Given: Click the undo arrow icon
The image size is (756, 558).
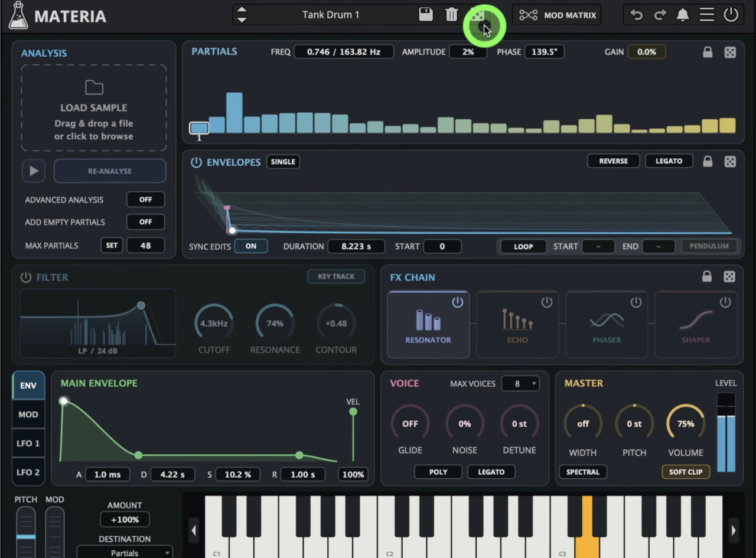Looking at the screenshot, I should (636, 15).
